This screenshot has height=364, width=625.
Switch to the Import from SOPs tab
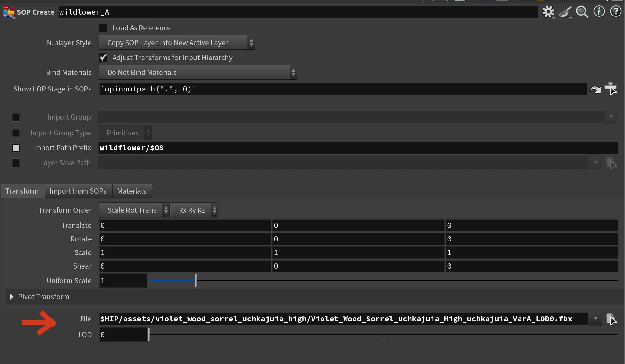78,191
